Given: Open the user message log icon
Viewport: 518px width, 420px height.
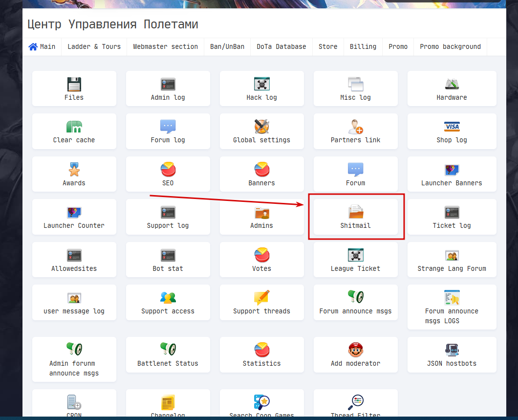Looking at the screenshot, I should [74, 298].
